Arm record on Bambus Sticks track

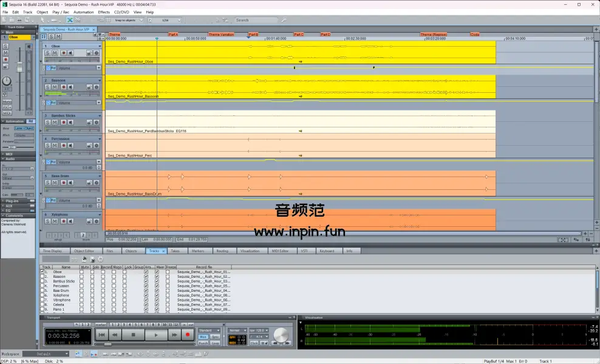tap(64, 123)
